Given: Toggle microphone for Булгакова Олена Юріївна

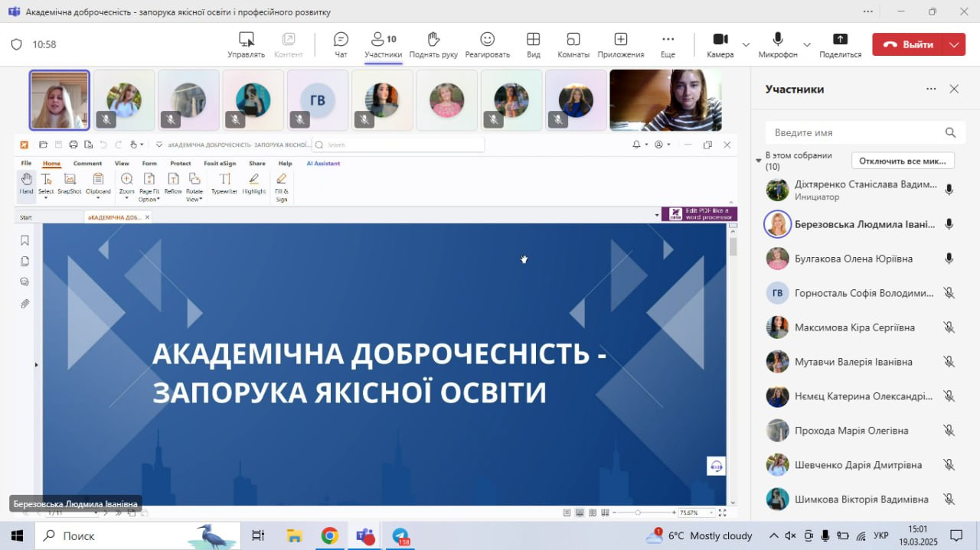Looking at the screenshot, I should coord(949,259).
